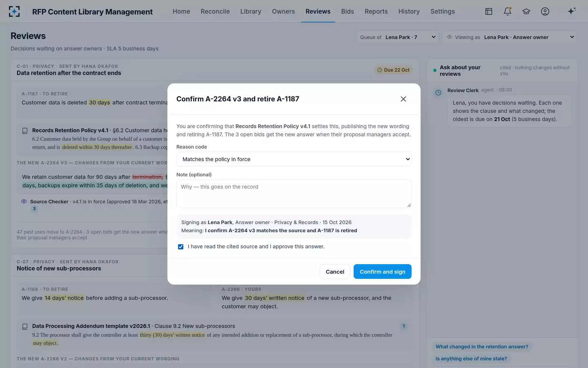The height and width of the screenshot is (368, 588).
Task: Switch to the Reconcile tab
Action: (x=215, y=11)
